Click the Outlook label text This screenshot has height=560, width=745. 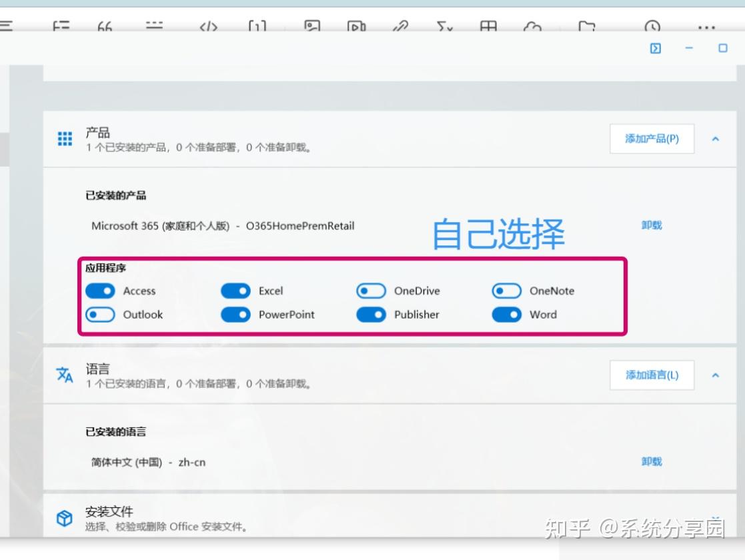point(143,315)
